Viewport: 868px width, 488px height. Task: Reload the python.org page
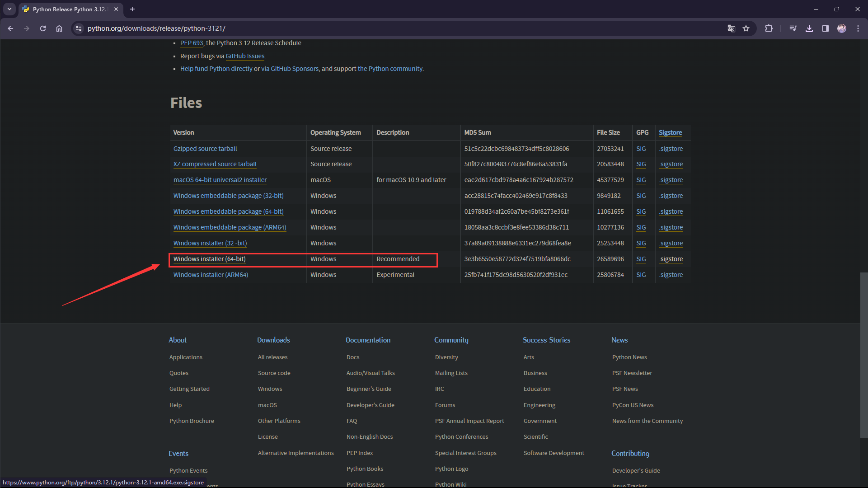[x=43, y=28]
